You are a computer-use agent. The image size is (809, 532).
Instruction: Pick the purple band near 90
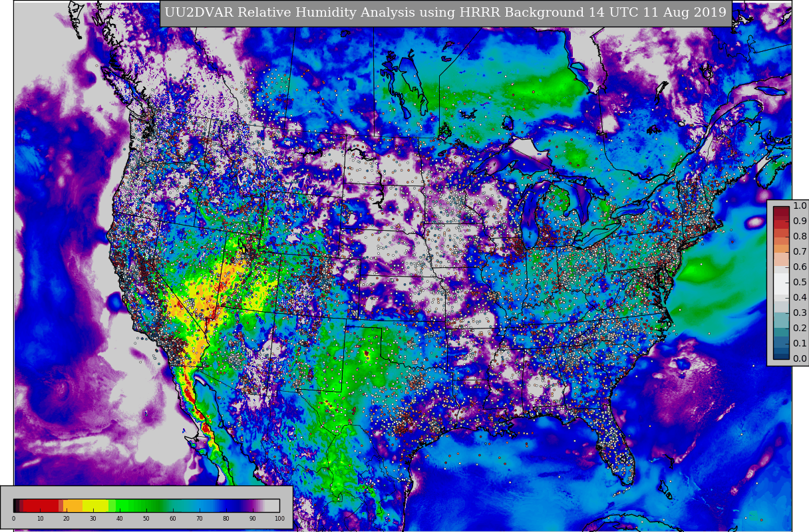253,505
